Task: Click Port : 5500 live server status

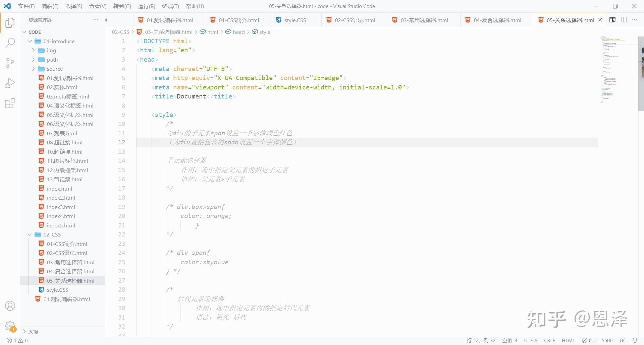Action: [x=597, y=340]
